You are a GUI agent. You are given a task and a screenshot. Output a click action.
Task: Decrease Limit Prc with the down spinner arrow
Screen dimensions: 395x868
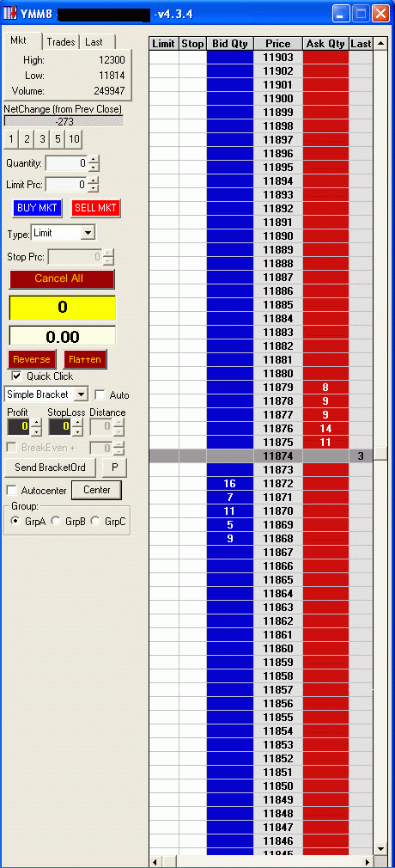(x=94, y=187)
